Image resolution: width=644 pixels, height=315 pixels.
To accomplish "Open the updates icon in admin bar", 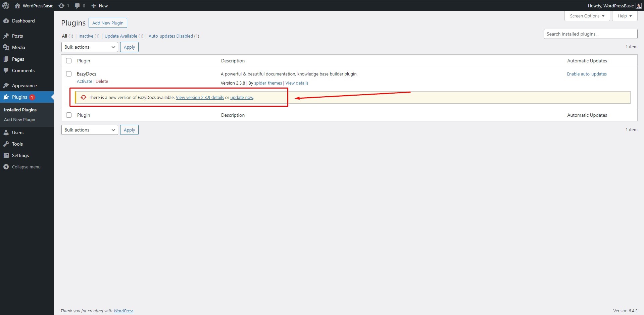I will click(61, 6).
